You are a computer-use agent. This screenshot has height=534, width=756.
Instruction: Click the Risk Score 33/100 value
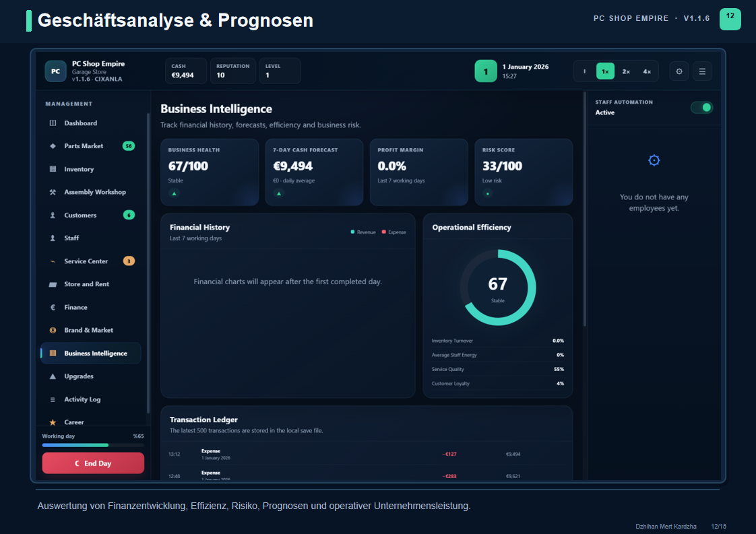(502, 166)
